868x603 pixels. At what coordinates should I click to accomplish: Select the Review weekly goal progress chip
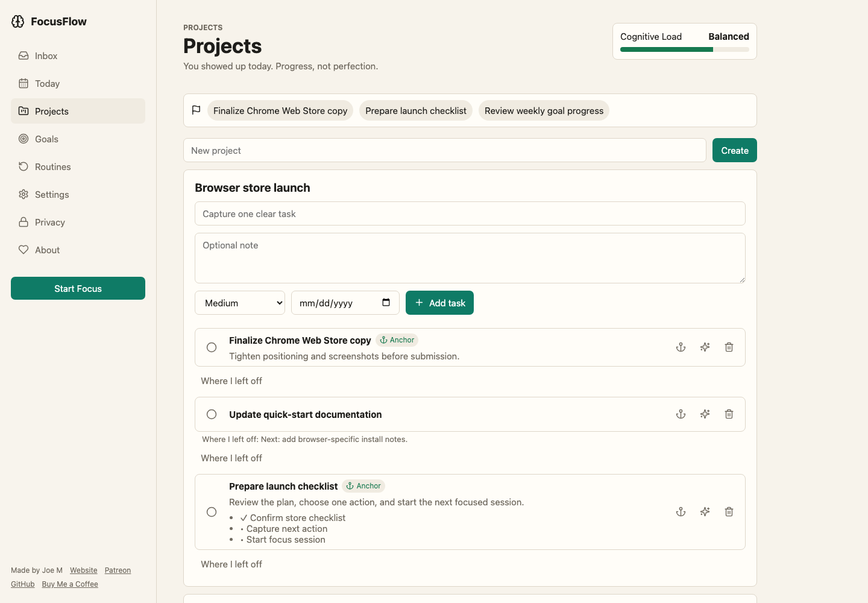(544, 110)
